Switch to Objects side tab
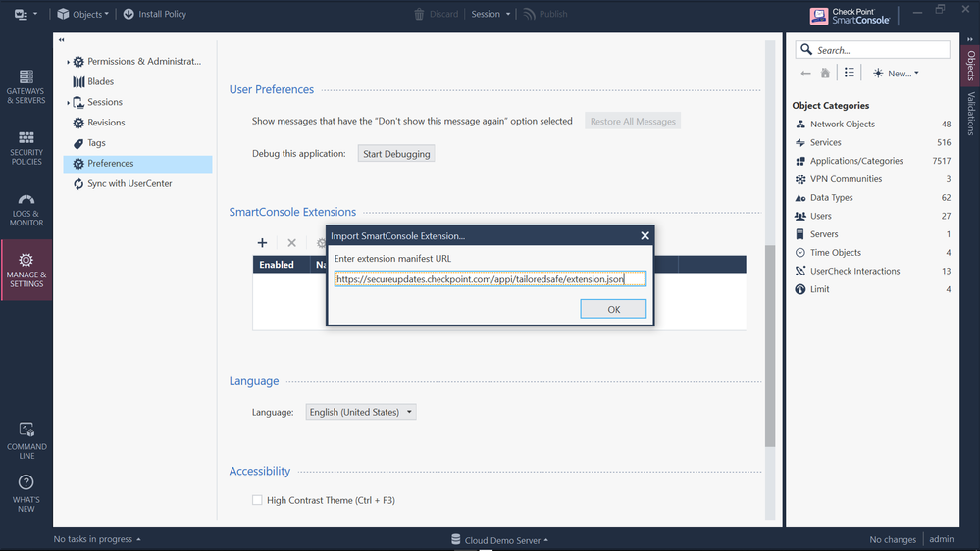 pyautogui.click(x=970, y=66)
